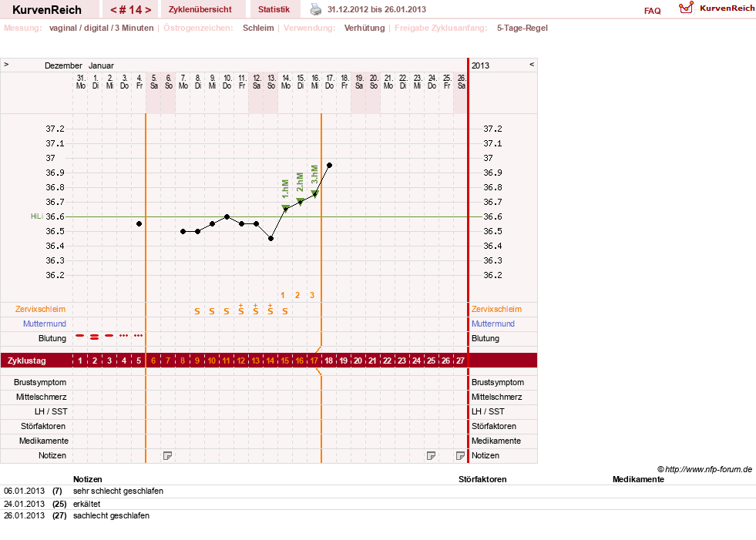The image size is (756, 540).
Task: Click the 5-Tage-Regel setting value
Action: click(522, 28)
